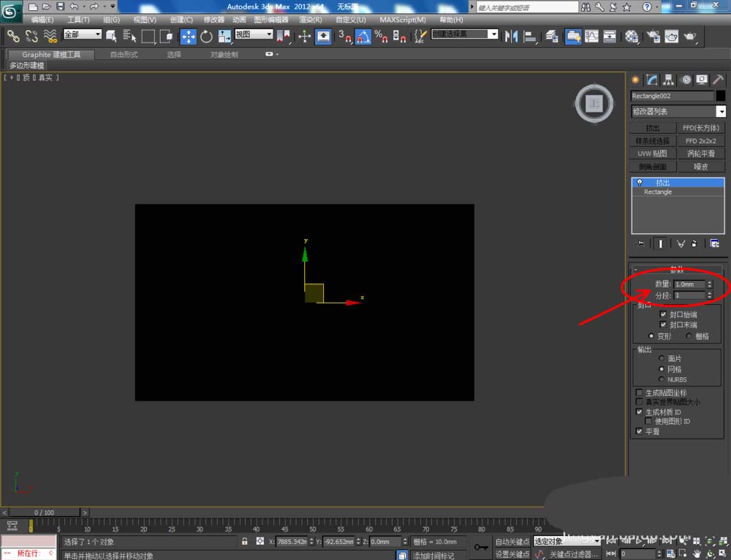Switch to Hierarchy command panel
Viewport: 731px width, 560px height.
669,80
